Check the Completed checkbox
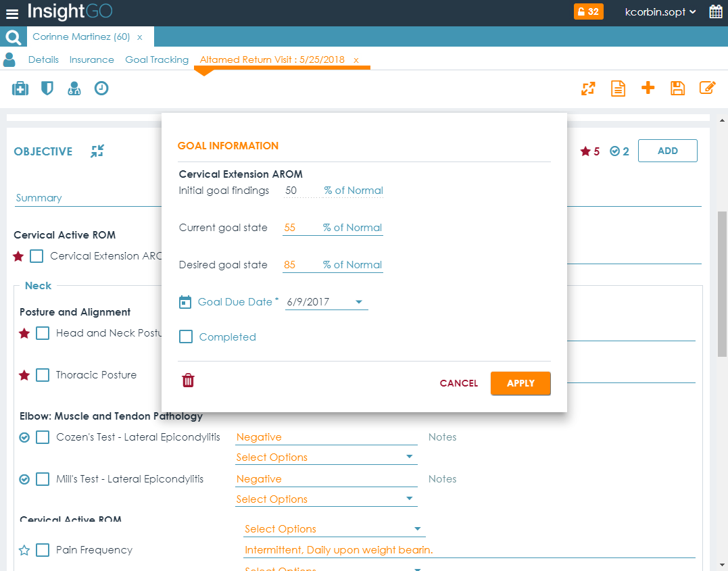This screenshot has height=571, width=728. pos(186,337)
